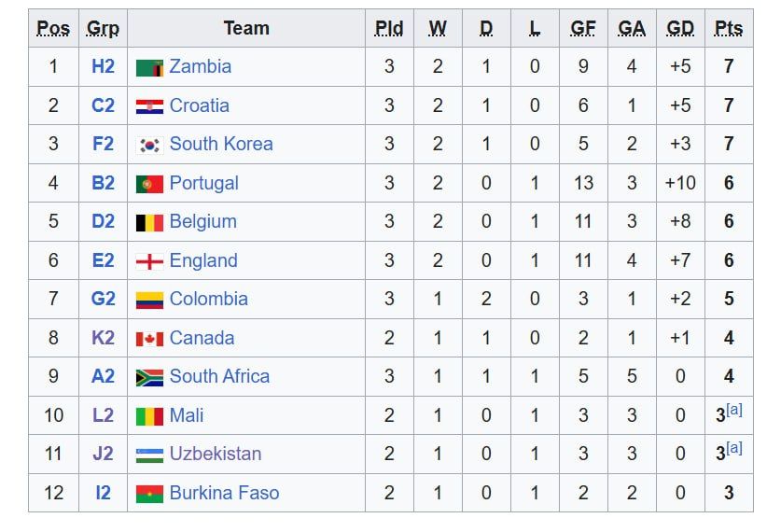Click footnote [a] next to Mali's points
This screenshot has height=532, width=781.
tap(734, 410)
